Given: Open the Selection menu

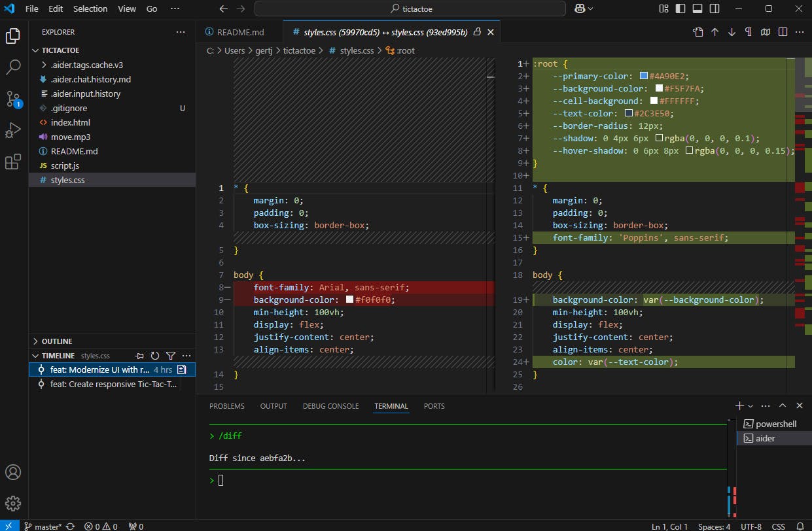Looking at the screenshot, I should (x=90, y=9).
